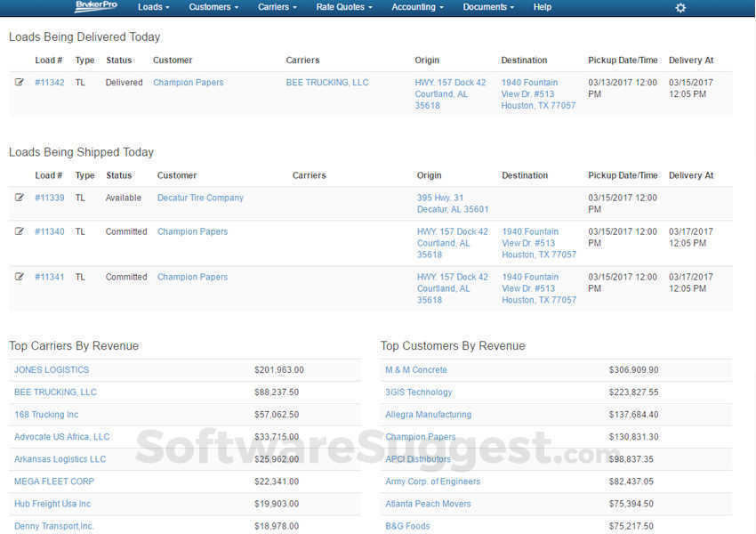Open Atlanta Peach Movers customer link

click(428, 504)
